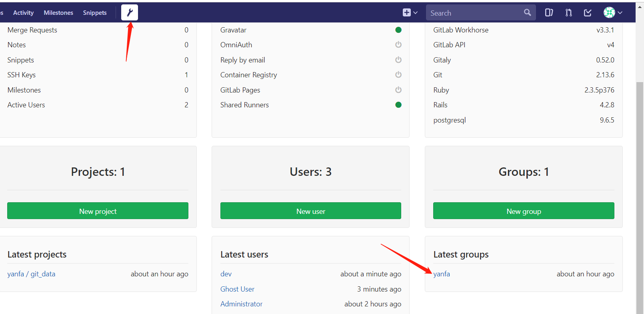
Task: Click the Shared Runners green status dot
Action: (398, 105)
